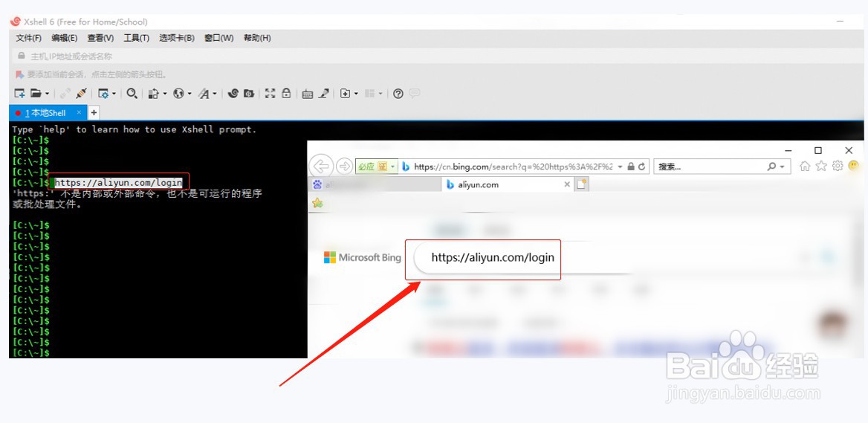This screenshot has height=423, width=868.
Task: Open the View menu 查看(V)
Action: click(x=100, y=38)
